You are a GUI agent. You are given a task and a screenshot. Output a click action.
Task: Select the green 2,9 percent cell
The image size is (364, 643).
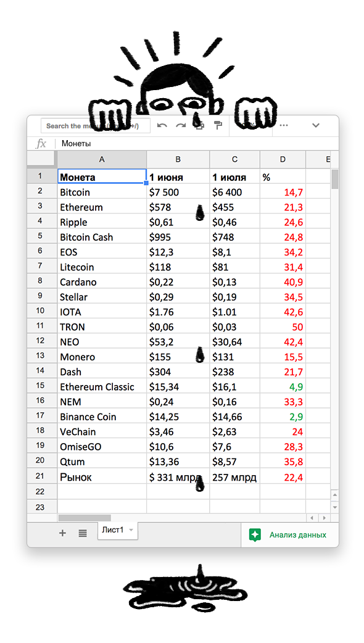(x=283, y=417)
